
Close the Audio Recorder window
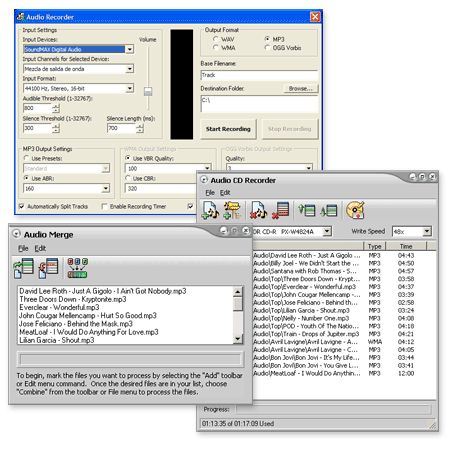coord(315,17)
